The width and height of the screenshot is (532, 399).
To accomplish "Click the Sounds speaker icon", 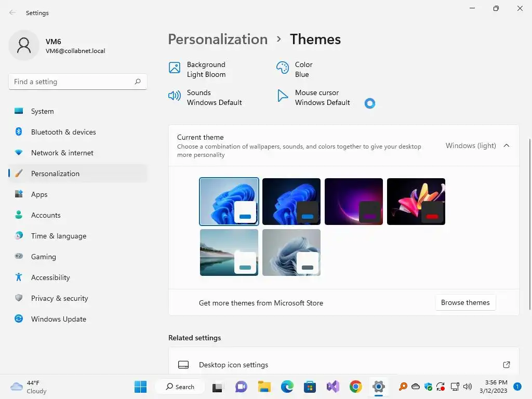I will [175, 96].
